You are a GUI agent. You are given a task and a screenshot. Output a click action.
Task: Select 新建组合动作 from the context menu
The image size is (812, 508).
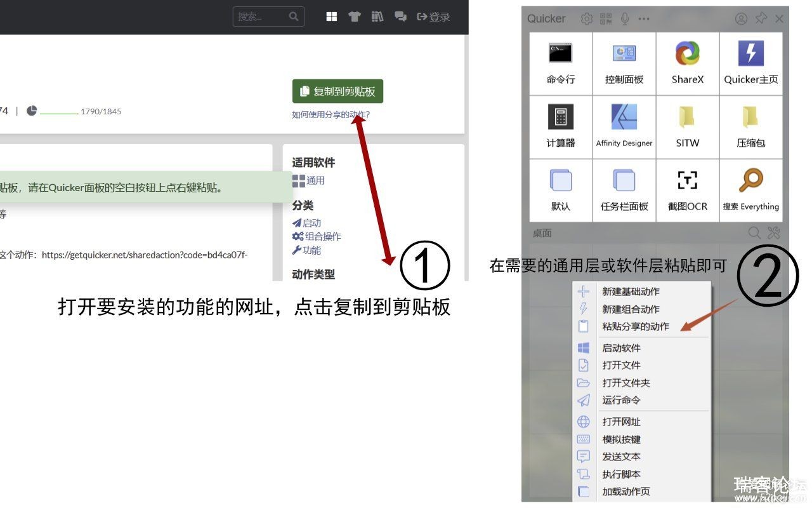click(642, 309)
